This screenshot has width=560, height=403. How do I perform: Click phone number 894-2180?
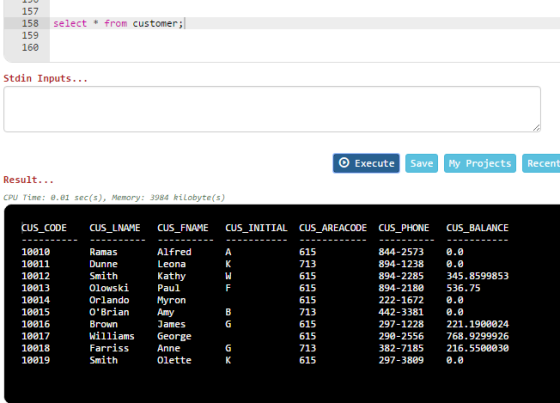point(401,288)
